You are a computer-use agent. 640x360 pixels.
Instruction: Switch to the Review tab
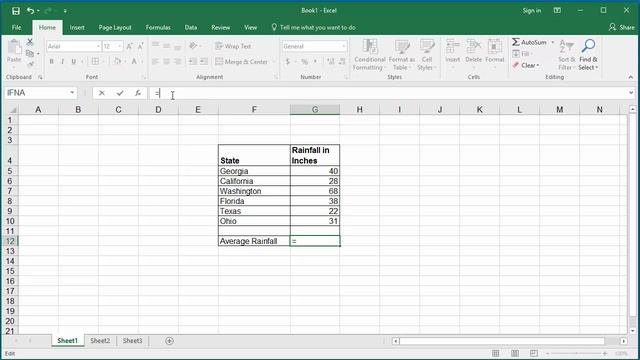(220, 27)
